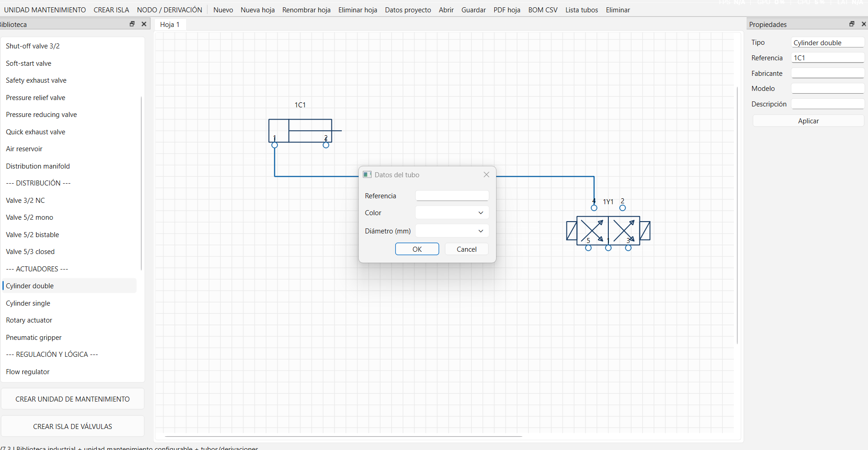Image resolution: width=868 pixels, height=450 pixels.
Task: Click Guardar in toolbar
Action: [473, 10]
